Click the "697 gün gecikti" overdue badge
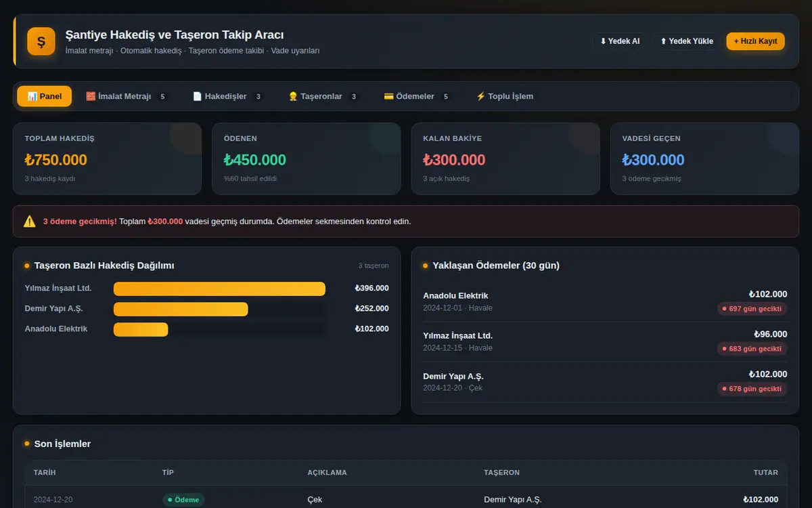The image size is (812, 508). coord(752,309)
